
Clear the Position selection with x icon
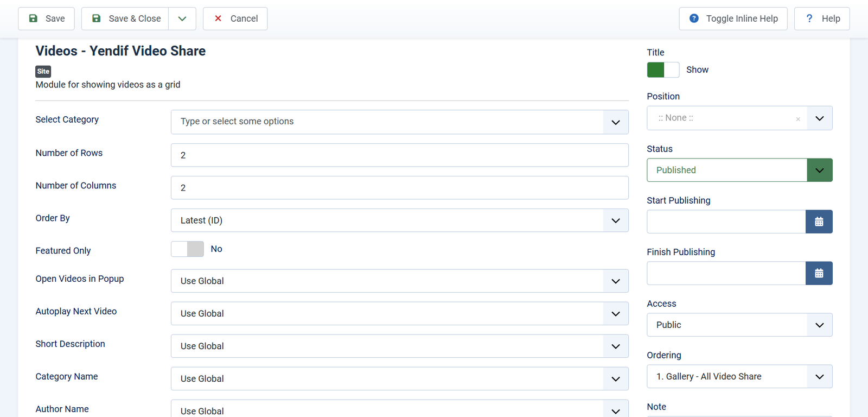coord(798,119)
